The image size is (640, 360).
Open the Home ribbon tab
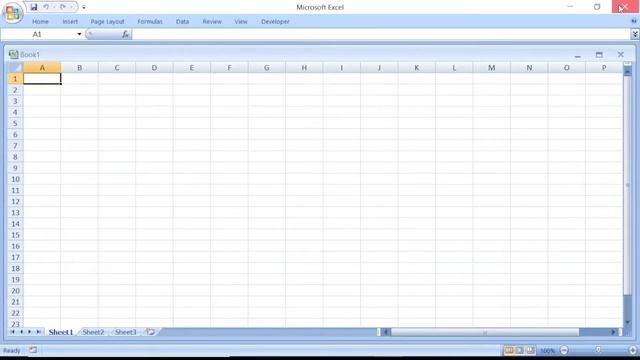40,22
